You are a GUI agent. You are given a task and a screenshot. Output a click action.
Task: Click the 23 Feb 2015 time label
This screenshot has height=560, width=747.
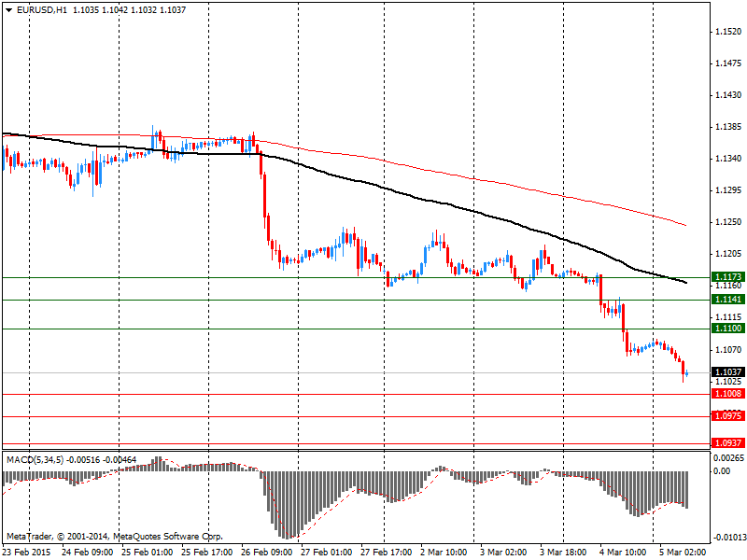(x=27, y=552)
